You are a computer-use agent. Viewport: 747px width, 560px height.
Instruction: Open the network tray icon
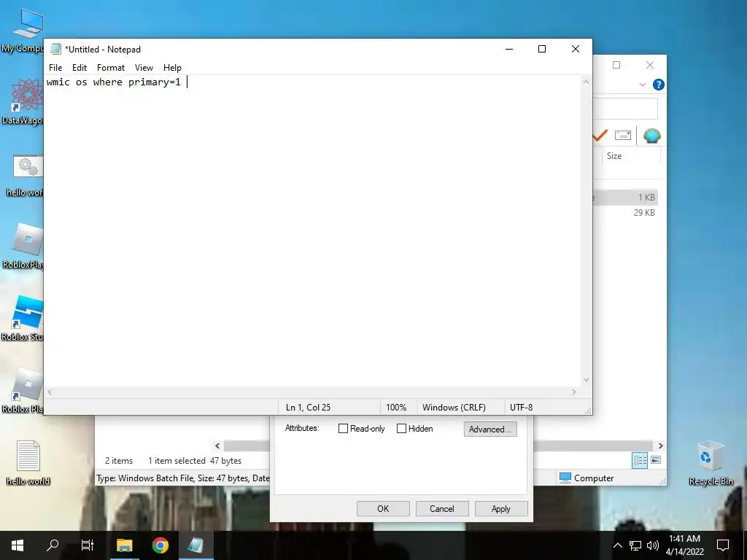tap(635, 545)
